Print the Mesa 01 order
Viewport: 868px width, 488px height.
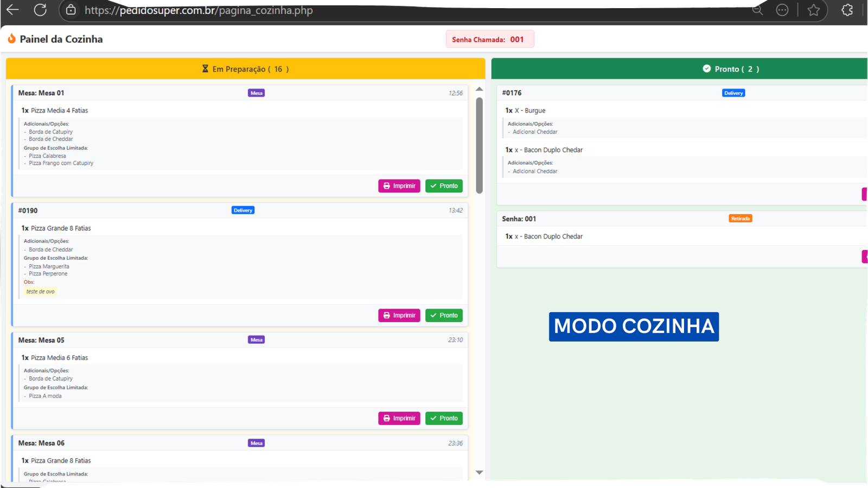[x=399, y=186]
